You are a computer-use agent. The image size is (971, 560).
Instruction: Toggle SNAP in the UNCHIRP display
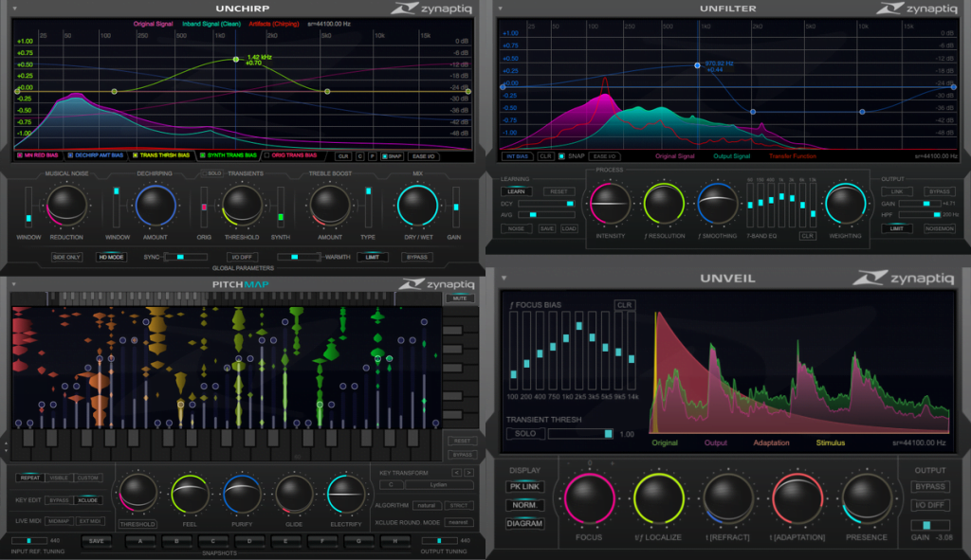point(392,156)
